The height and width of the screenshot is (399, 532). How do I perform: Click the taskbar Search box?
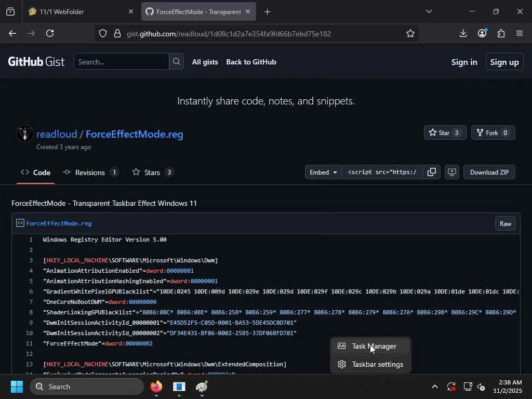tap(87, 387)
